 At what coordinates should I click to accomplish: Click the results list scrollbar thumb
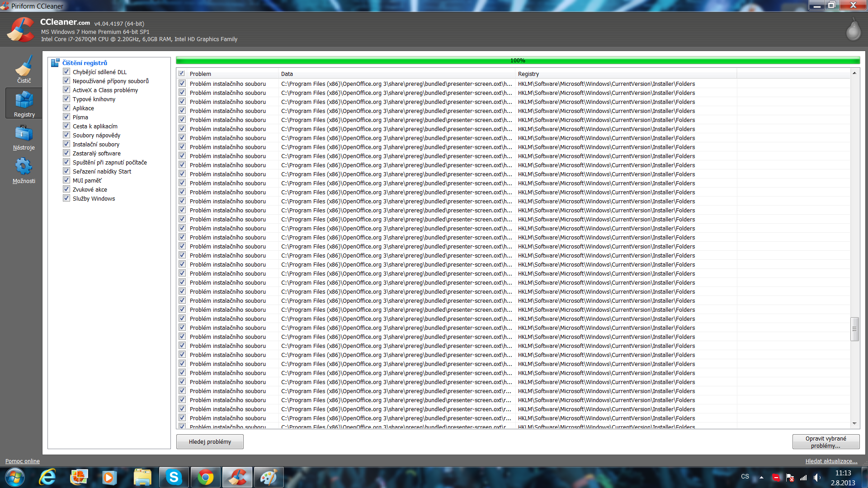[854, 329]
